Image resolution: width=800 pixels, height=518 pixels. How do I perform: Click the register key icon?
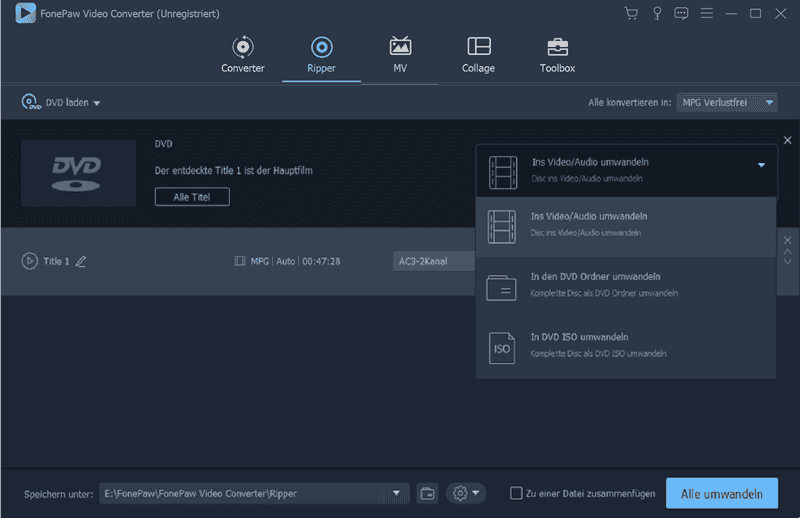(x=657, y=13)
